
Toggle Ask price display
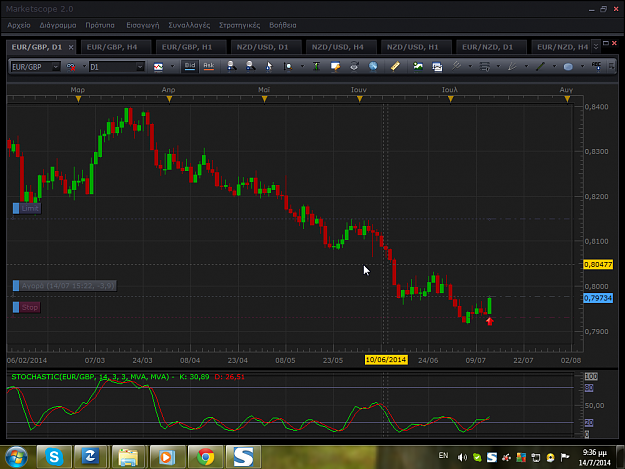pyautogui.click(x=208, y=66)
